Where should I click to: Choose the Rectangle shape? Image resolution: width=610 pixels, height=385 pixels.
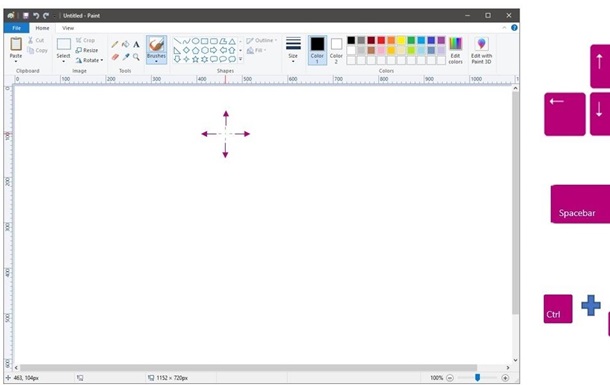[205, 41]
